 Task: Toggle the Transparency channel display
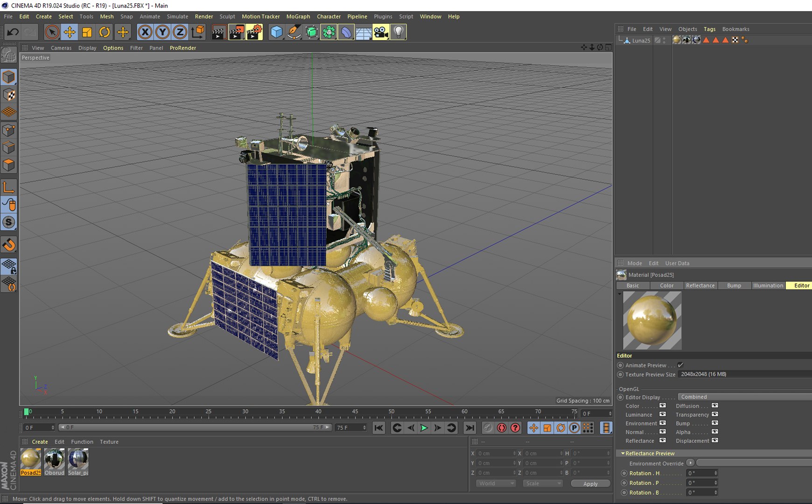715,414
